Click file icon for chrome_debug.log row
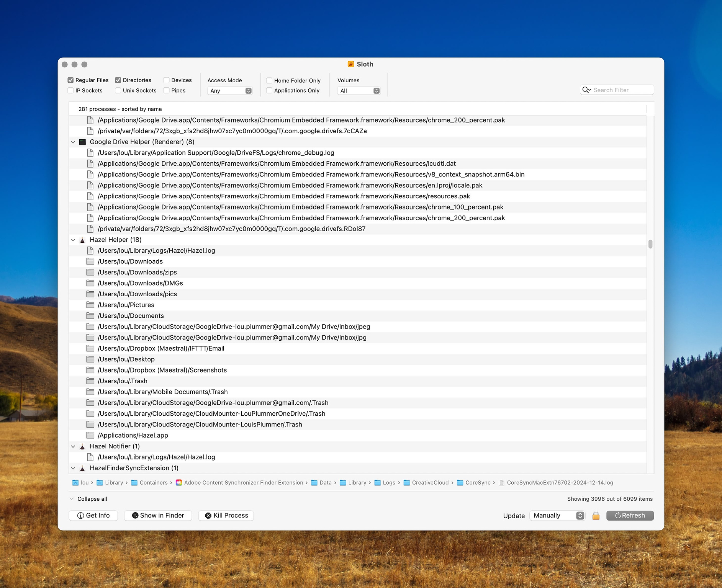This screenshot has height=588, width=722. [90, 153]
